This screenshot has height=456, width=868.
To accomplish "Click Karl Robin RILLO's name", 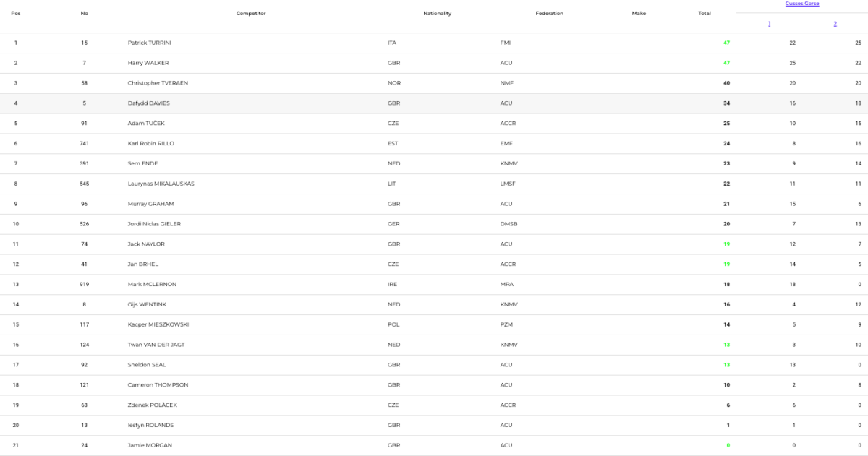I will (x=151, y=144).
